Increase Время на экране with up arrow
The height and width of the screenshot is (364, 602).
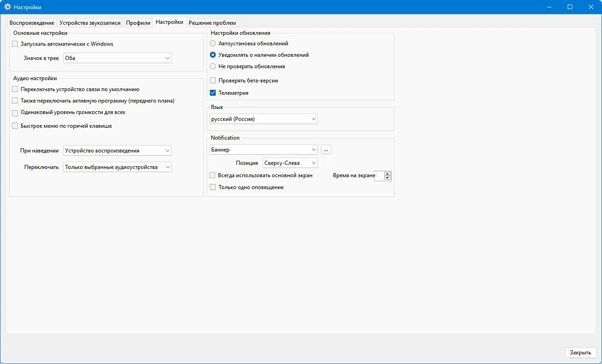click(388, 174)
